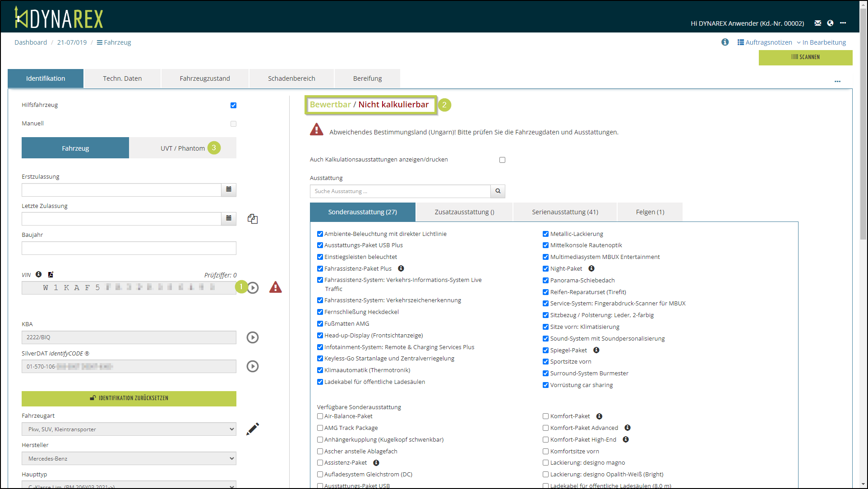
Task: Click the info icon next to Night-Paket
Action: [x=591, y=268]
